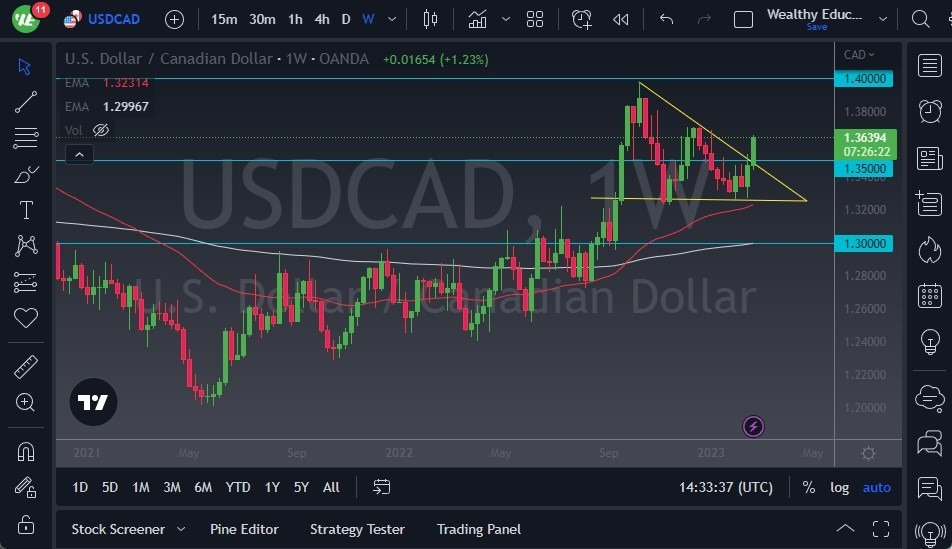Expand the timeframe list chevron
The image size is (952, 549).
coord(392,19)
